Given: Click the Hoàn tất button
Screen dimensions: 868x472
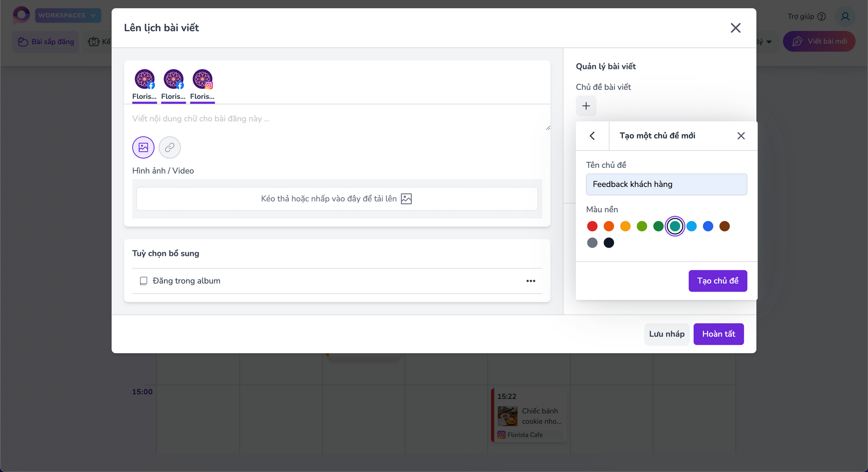Looking at the screenshot, I should pos(719,334).
